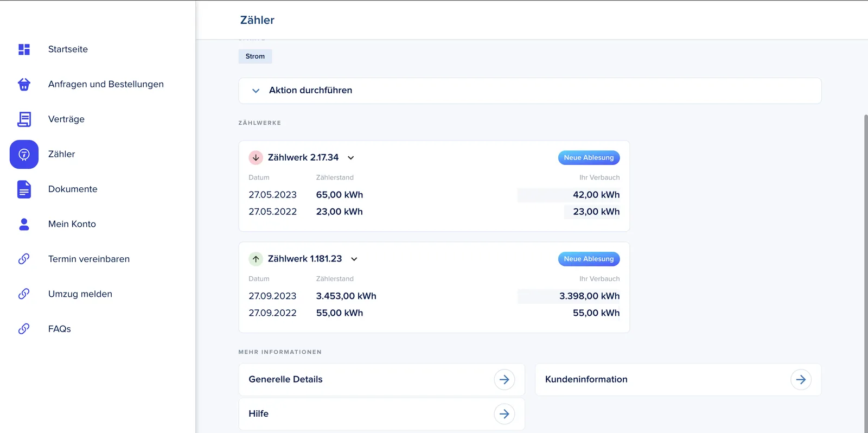Click Neue Ablesung for Zählwerk 1.181.23

[x=589, y=259]
